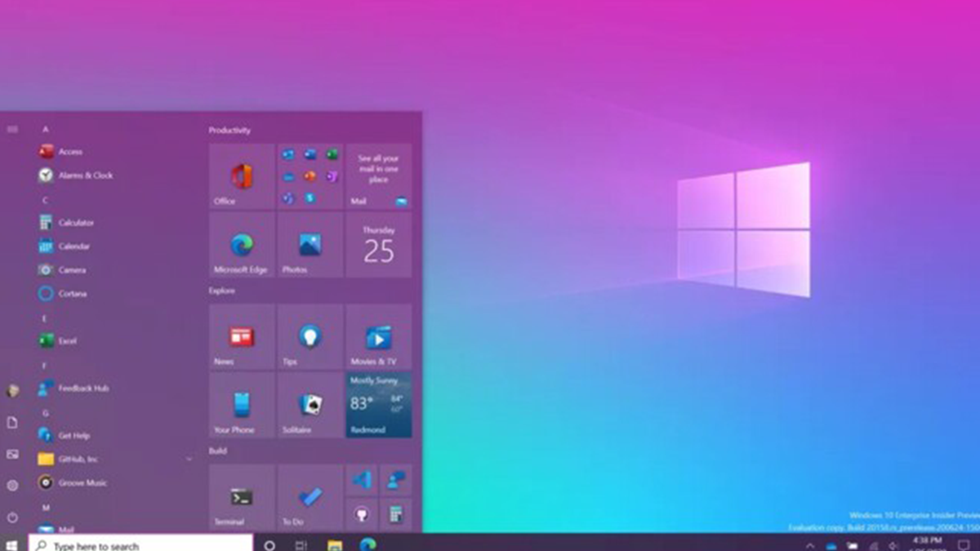
Task: Start a game of Solitaire
Action: [x=309, y=406]
